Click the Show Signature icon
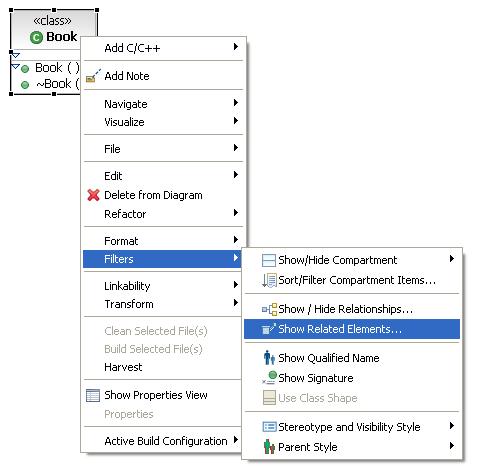 pos(269,378)
